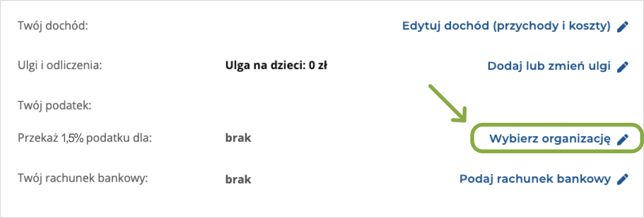Click the '0 zł' relief amount

[x=318, y=66]
